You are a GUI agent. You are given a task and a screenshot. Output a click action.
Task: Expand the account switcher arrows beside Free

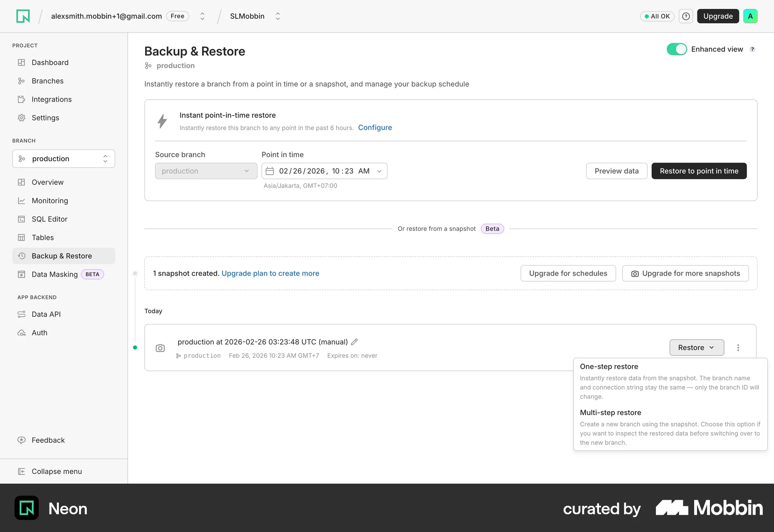coord(202,16)
